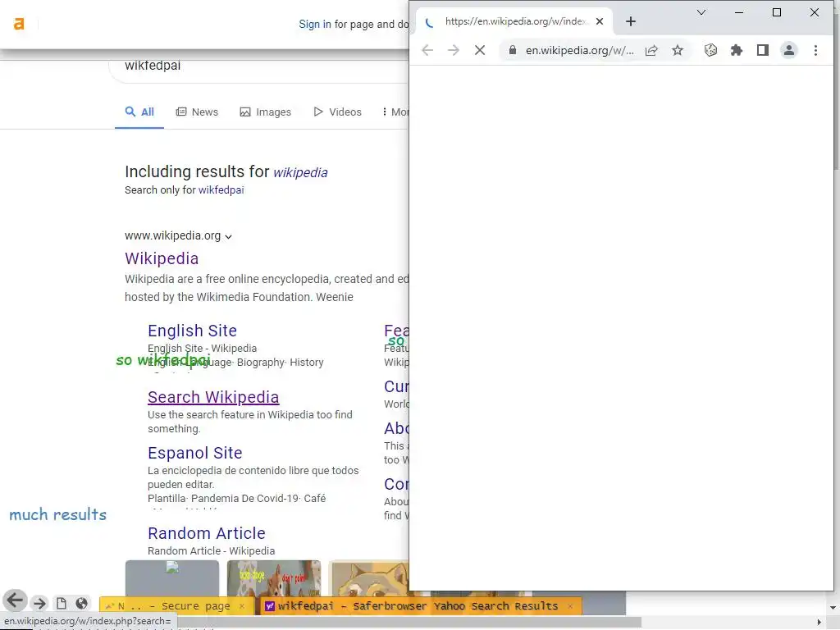
Task: Switch to the Videos tab
Action: [337, 112]
